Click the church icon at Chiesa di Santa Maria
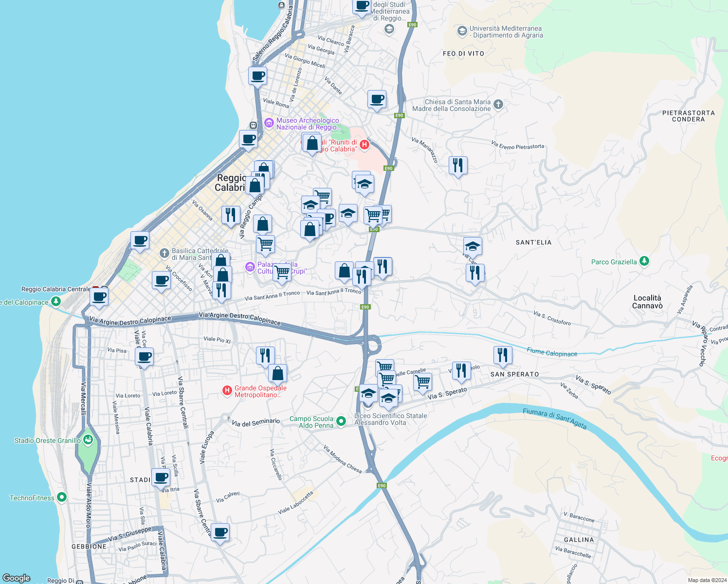The width and height of the screenshot is (728, 584). 498,105
